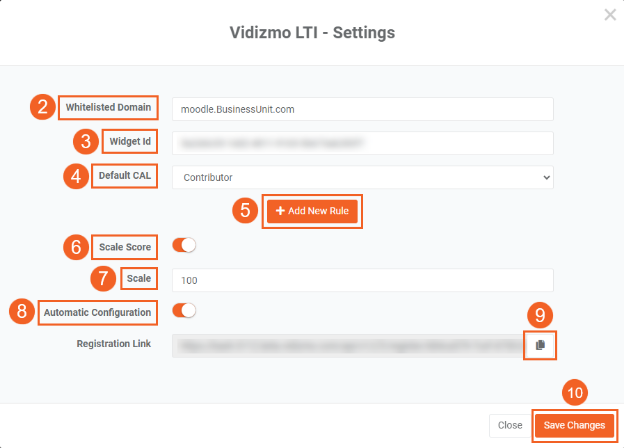Image resolution: width=624 pixels, height=448 pixels.
Task: Click the orange badge numbered 9
Action: pyautogui.click(x=540, y=315)
